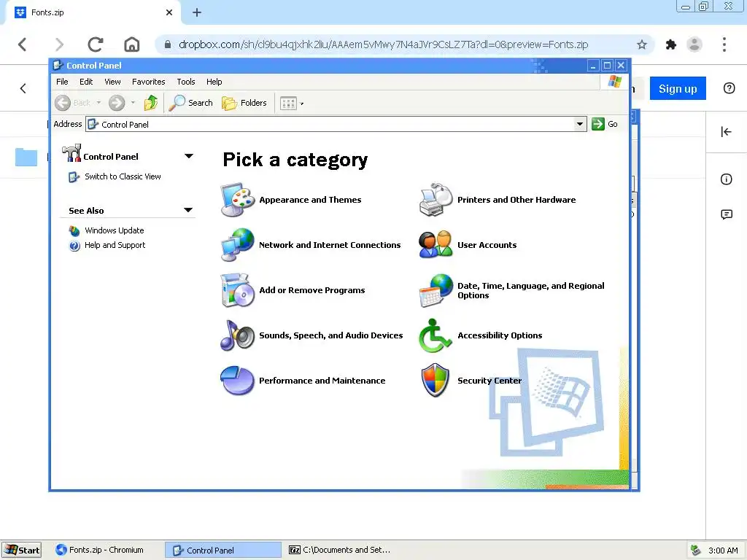The height and width of the screenshot is (560, 747).
Task: Open Date, Time, Language, Regional icon
Action: click(436, 290)
